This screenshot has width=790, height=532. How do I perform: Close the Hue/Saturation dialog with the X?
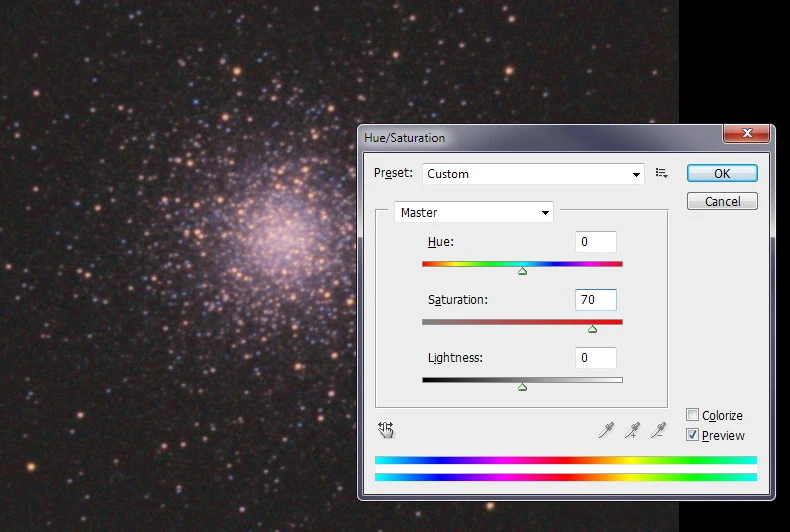click(x=746, y=133)
